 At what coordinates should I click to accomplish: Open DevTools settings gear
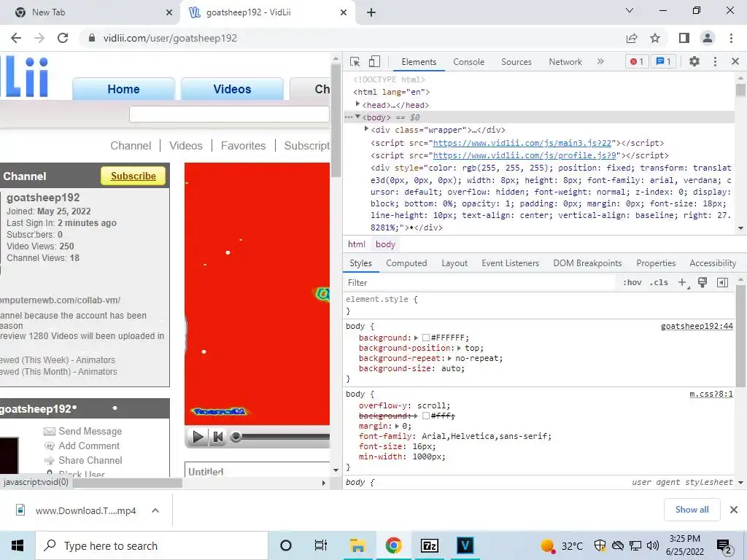point(694,61)
